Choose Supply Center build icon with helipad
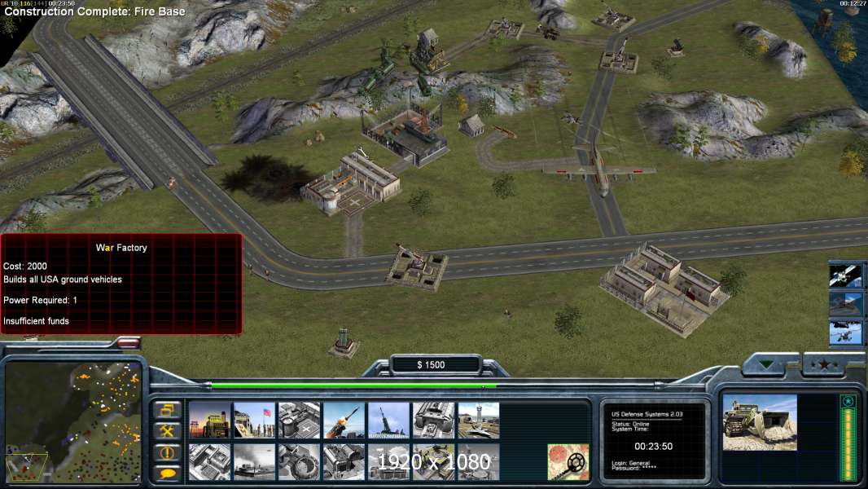Screen dimensions: 868x489 [299, 421]
